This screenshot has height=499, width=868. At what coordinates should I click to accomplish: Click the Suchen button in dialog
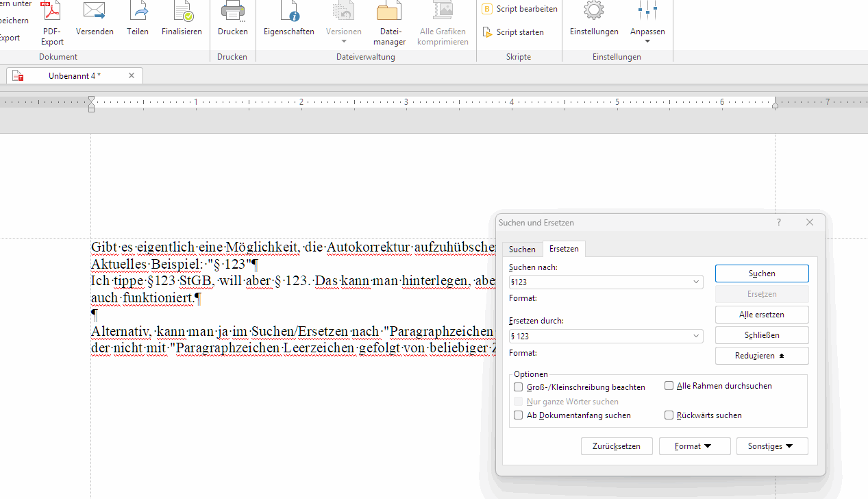point(762,273)
